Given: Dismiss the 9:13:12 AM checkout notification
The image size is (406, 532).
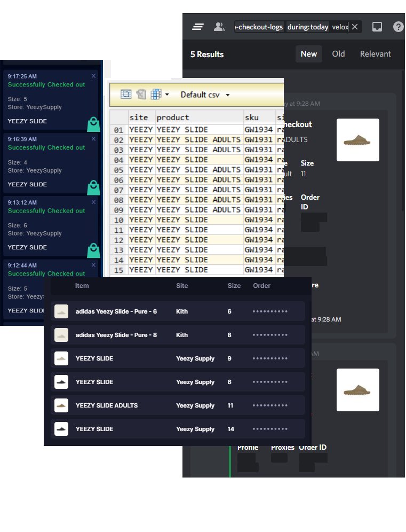Looking at the screenshot, I should [x=93, y=202].
